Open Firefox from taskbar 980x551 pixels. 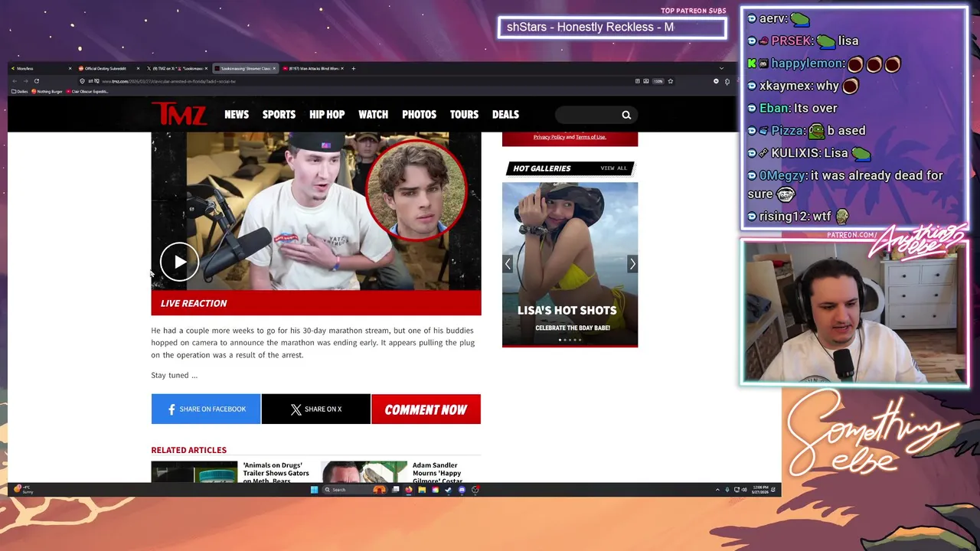tap(409, 490)
